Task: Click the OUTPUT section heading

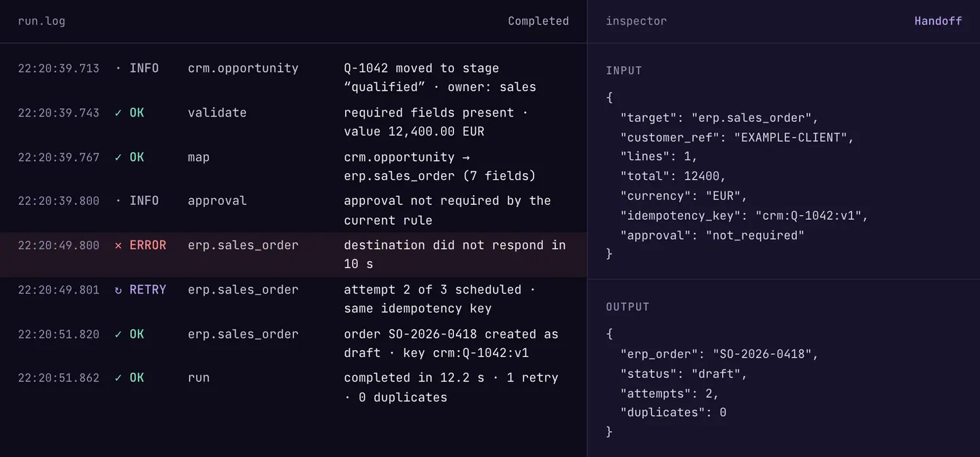Action: tap(627, 307)
